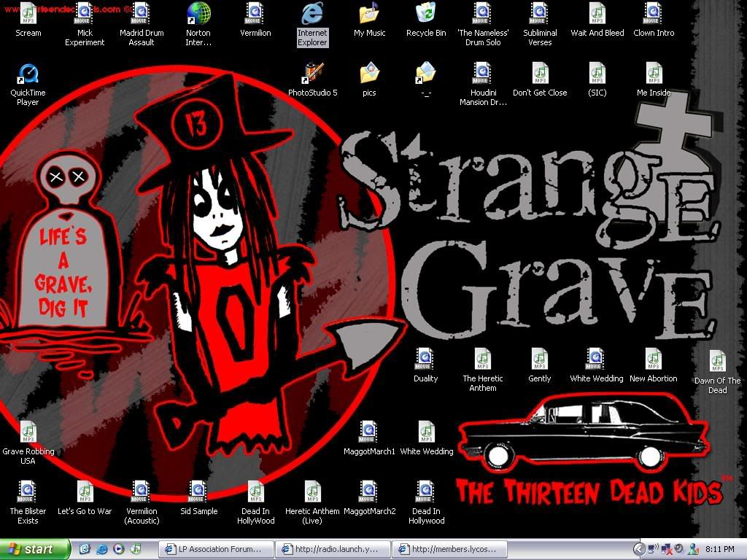Expand hidden system tray icons
Viewport: 747px width, 560px height.
(x=639, y=550)
